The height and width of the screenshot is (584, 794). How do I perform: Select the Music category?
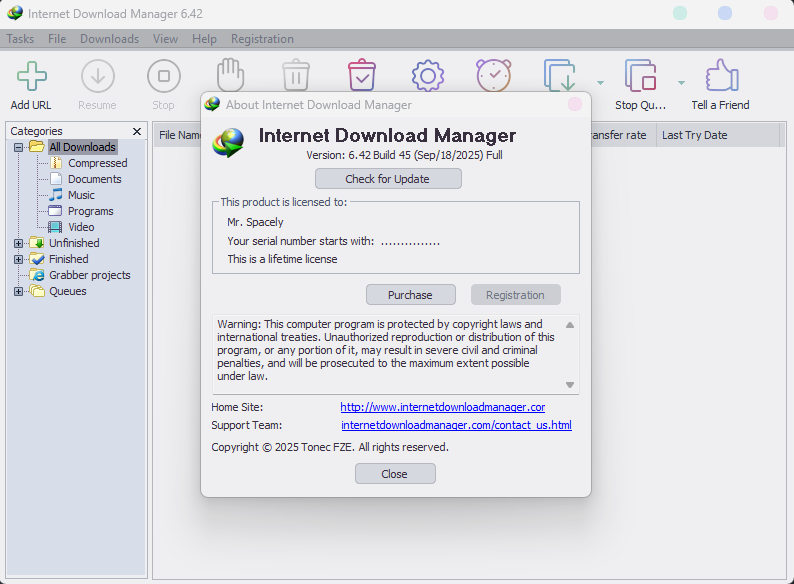coord(81,195)
